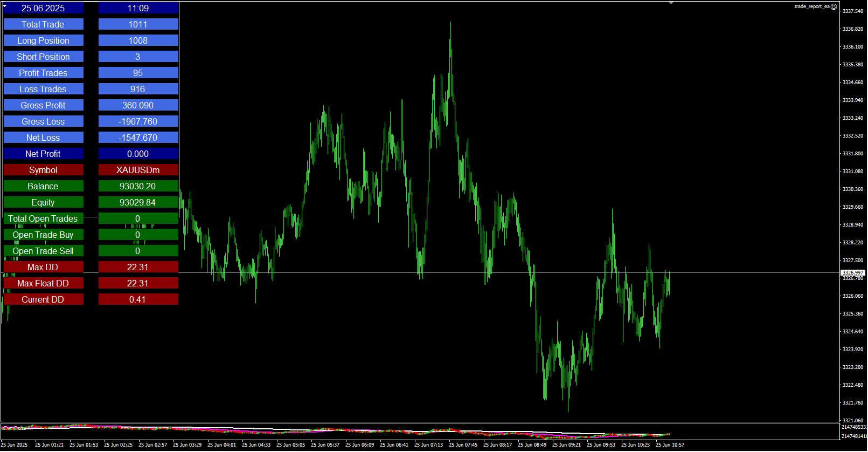This screenshot has width=868, height=452.
Task: Select the Short Position label
Action: (x=43, y=57)
